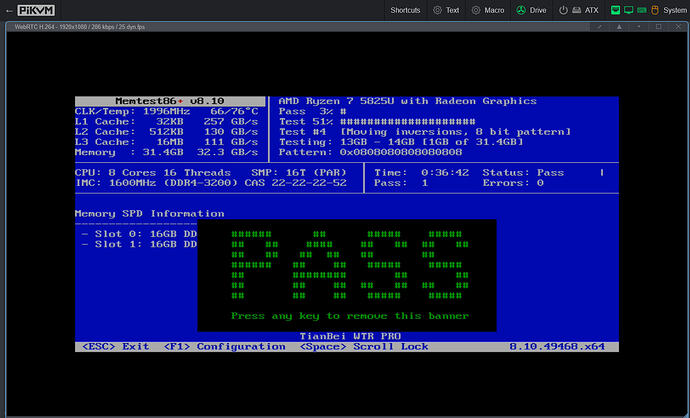Click the 'Errors: 0' counter
The image size is (690, 418).
point(513,183)
